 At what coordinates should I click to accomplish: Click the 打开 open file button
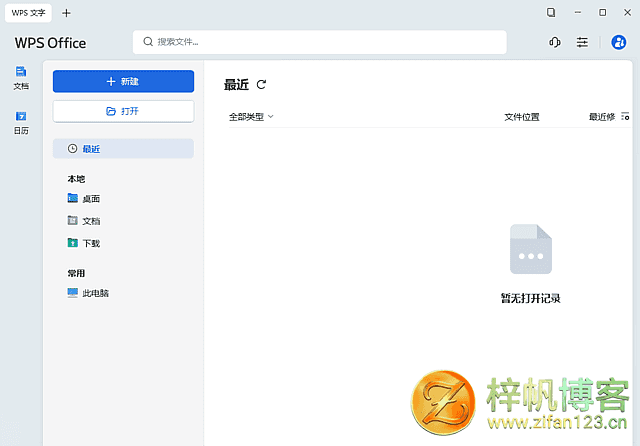click(x=123, y=111)
